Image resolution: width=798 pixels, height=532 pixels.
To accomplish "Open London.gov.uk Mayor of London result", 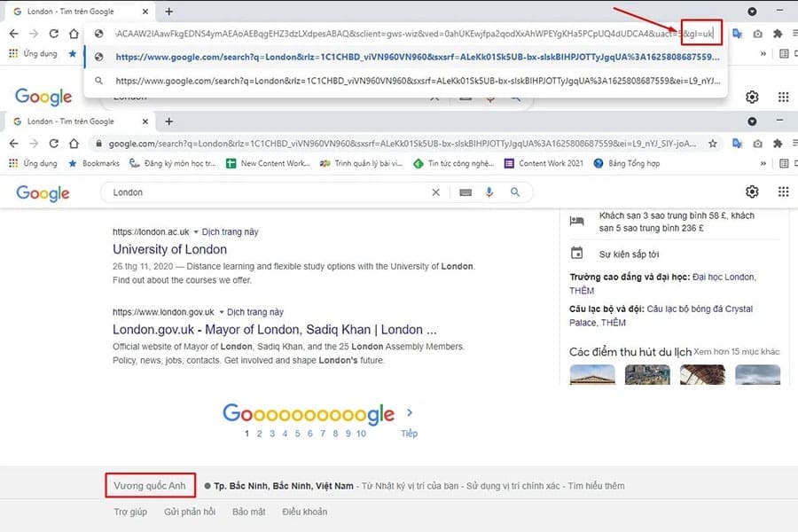I will click(x=274, y=330).
